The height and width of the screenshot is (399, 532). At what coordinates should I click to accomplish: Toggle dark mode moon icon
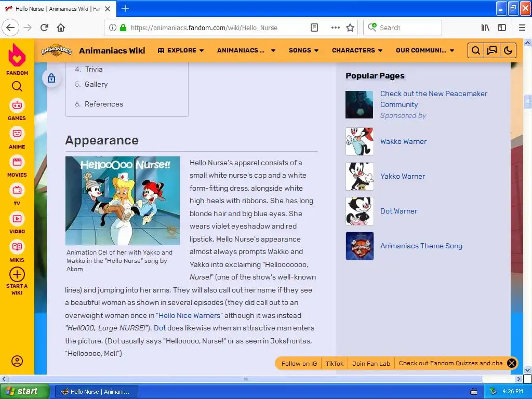pyautogui.click(x=508, y=50)
